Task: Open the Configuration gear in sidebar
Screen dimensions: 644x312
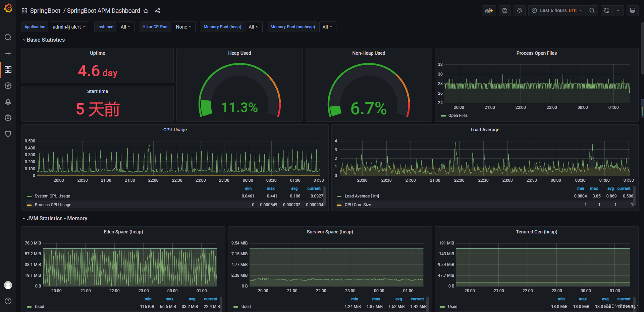Action: click(x=8, y=118)
